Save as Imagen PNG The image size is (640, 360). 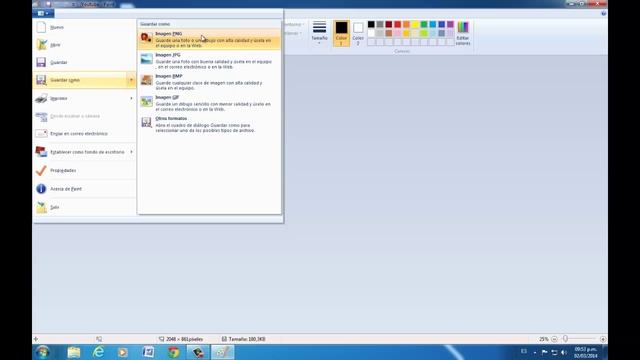[x=209, y=40]
